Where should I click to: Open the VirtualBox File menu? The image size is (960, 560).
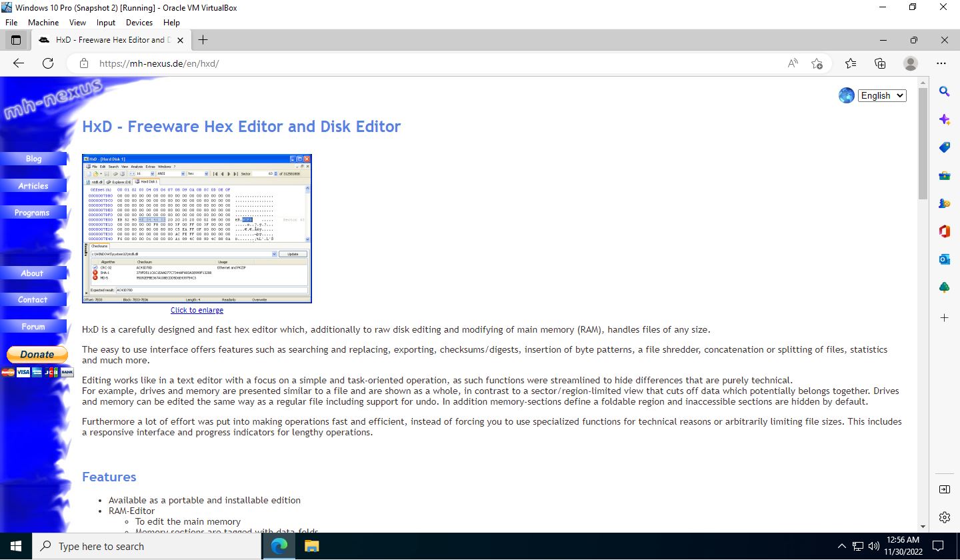tap(11, 22)
